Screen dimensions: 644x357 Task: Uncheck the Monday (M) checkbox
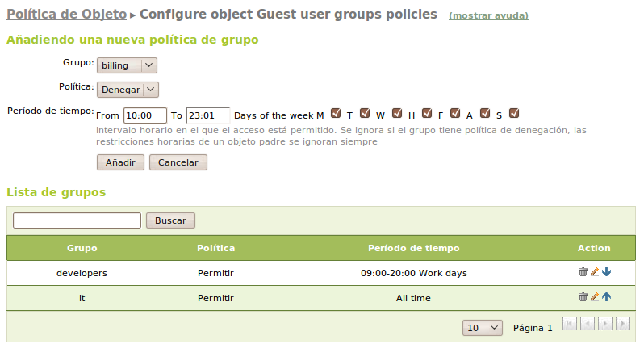(337, 114)
